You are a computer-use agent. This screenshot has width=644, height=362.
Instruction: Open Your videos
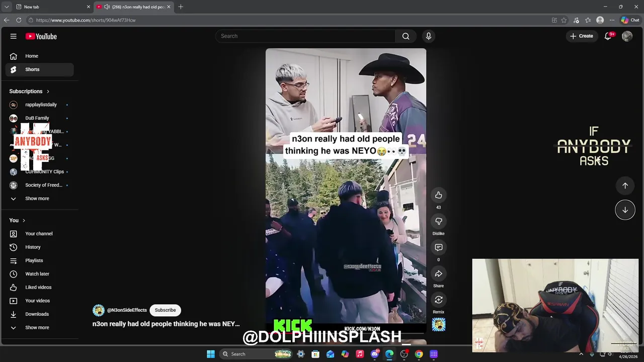[39, 301]
